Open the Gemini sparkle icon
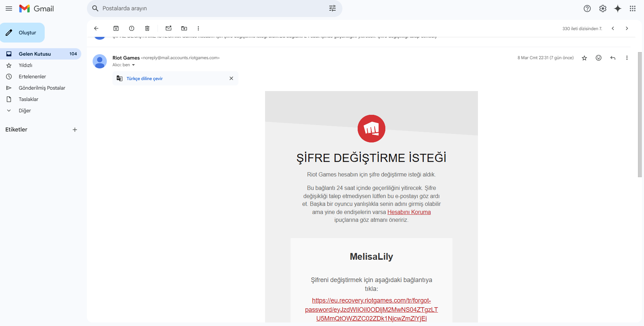Image resolution: width=644 pixels, height=326 pixels. pos(618,9)
